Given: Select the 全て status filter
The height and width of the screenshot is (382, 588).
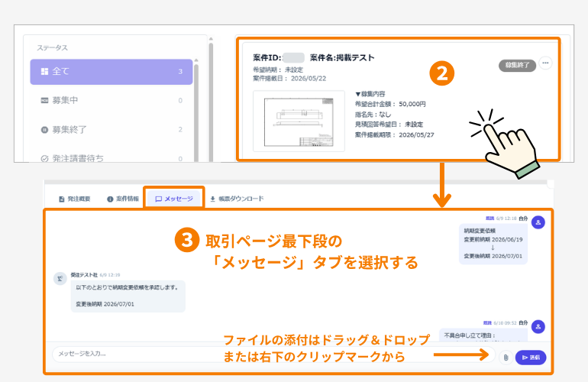Looking at the screenshot, I should click(x=111, y=72).
